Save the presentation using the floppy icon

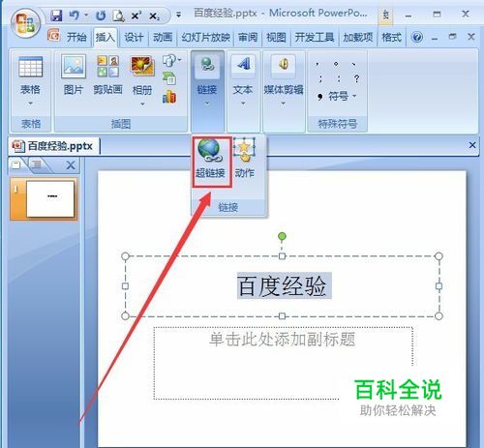click(x=56, y=15)
